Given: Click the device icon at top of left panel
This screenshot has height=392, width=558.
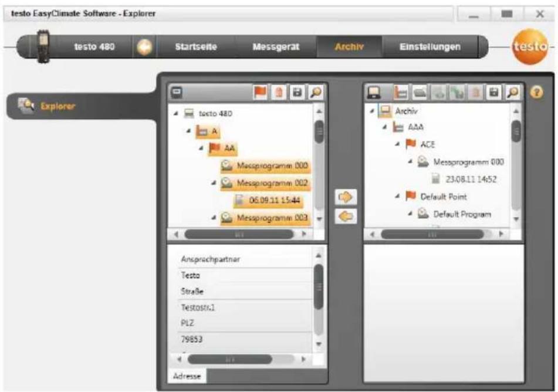Looking at the screenshot, I should pos(177,93).
